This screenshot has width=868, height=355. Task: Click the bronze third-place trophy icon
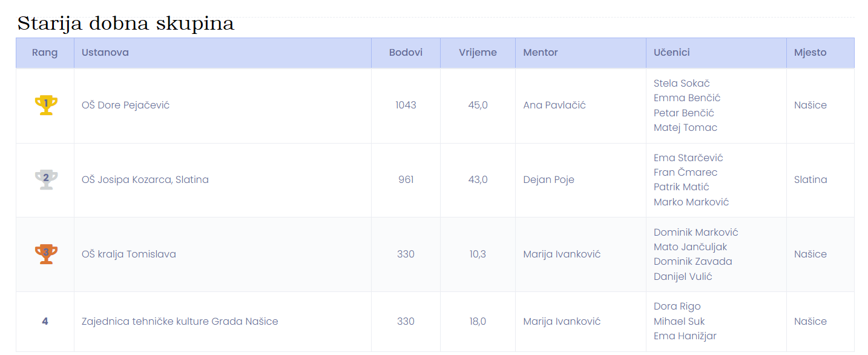[x=46, y=254]
